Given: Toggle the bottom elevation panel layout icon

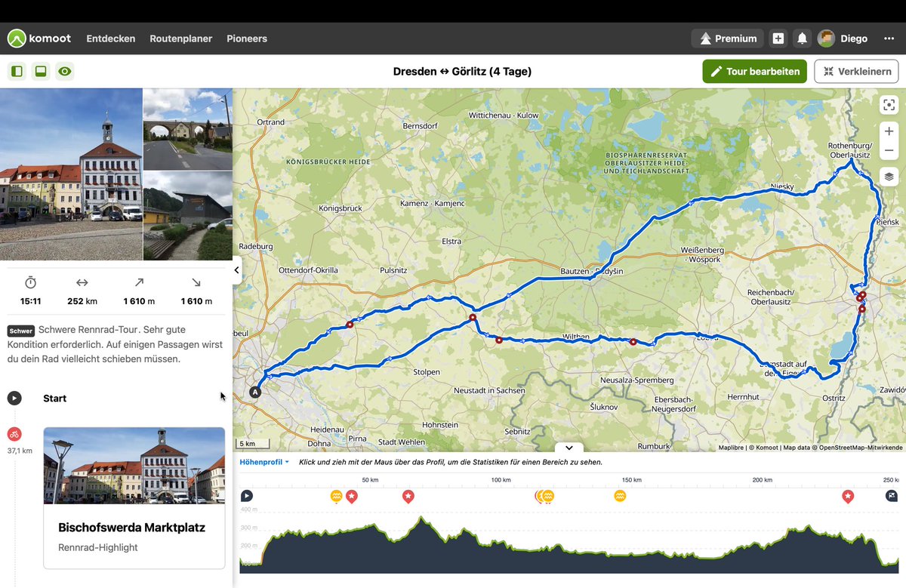Looking at the screenshot, I should [41, 72].
